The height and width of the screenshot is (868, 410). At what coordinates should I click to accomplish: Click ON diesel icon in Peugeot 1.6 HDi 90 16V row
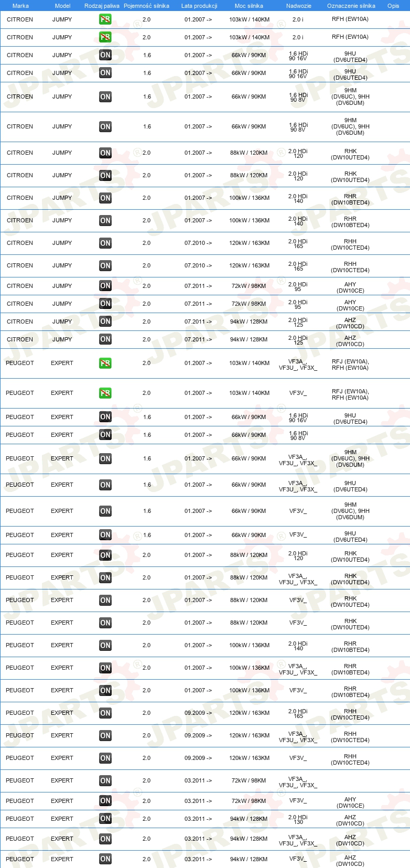click(x=105, y=417)
